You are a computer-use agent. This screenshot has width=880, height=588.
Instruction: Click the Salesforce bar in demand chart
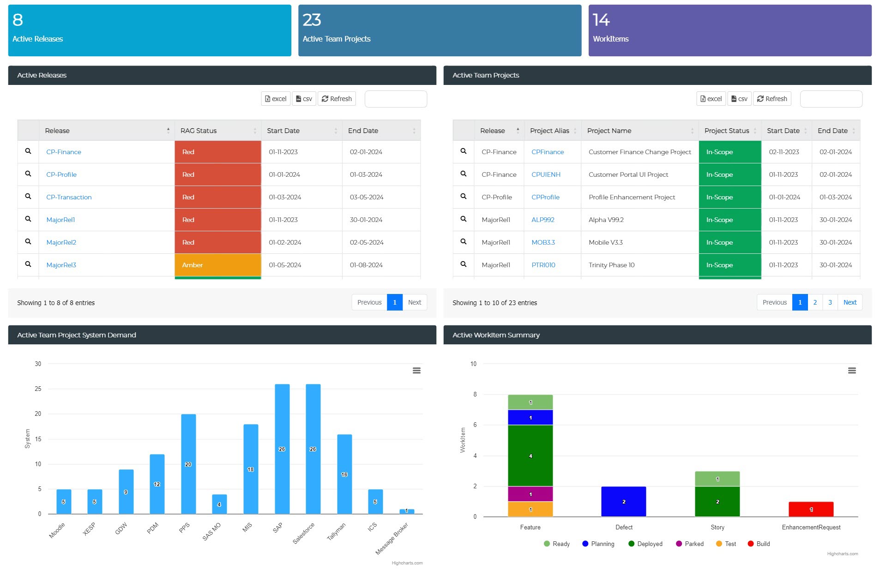pos(313,449)
